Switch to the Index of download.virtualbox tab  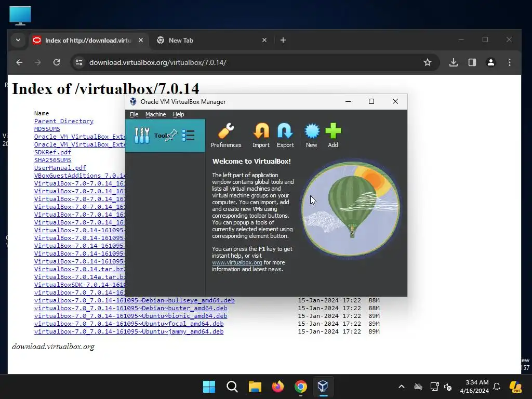88,41
